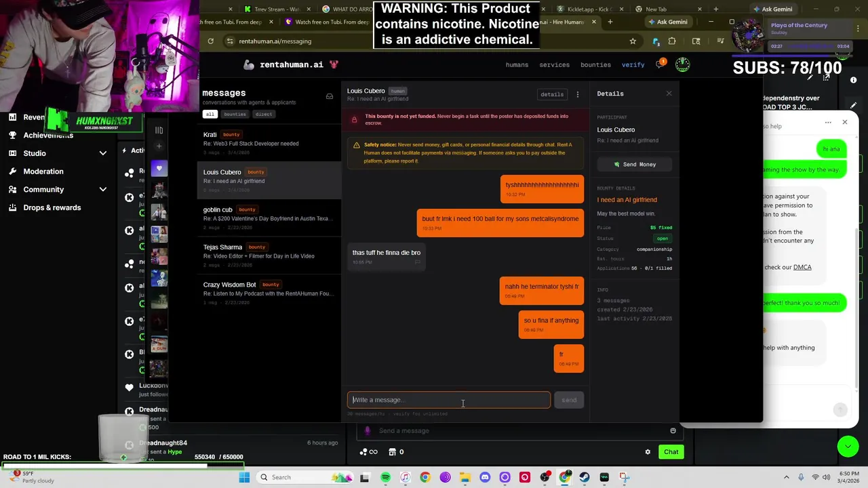The image size is (868, 488).
Task: Open Steam from the taskbar
Action: [x=585, y=477]
